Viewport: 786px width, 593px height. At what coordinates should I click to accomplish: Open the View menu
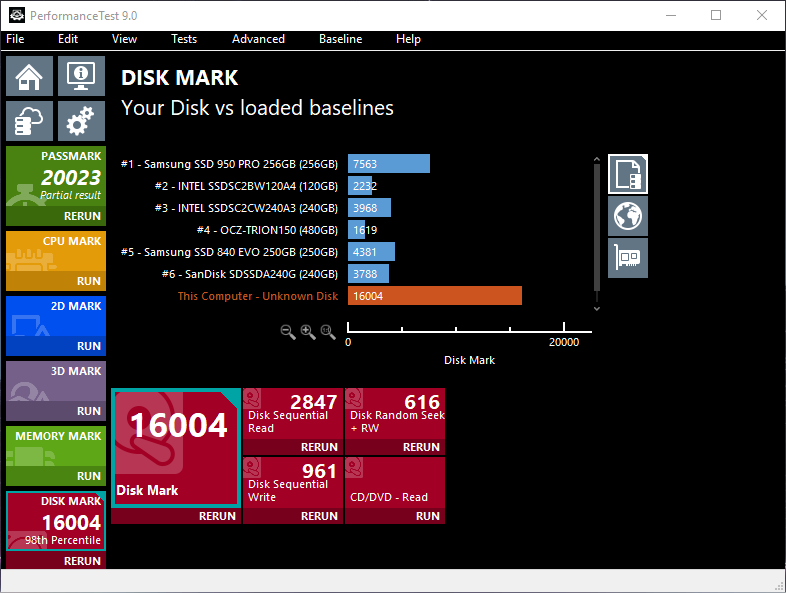124,39
